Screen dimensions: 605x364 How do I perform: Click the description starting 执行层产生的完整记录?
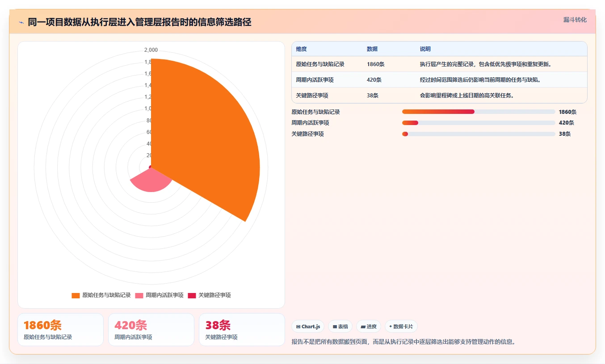coord(486,64)
